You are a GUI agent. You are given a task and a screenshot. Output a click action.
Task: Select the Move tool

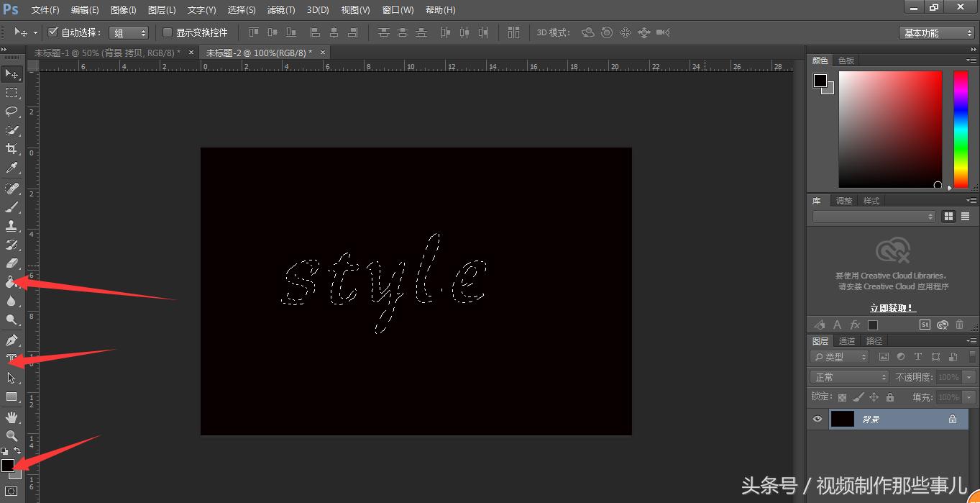pyautogui.click(x=11, y=73)
